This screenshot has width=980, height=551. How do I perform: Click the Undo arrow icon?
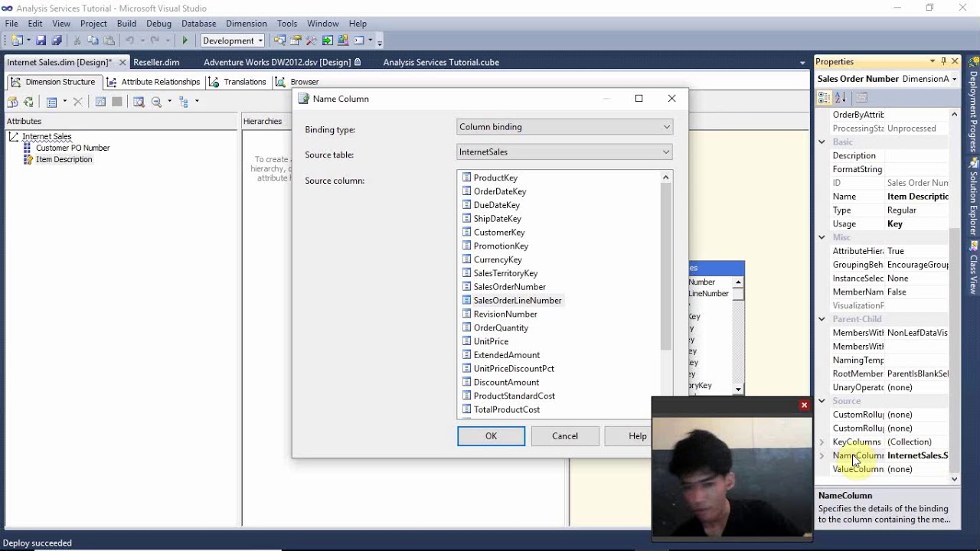coord(129,41)
